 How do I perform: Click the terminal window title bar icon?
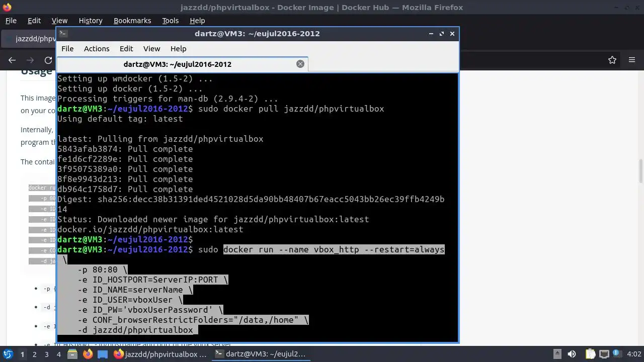[63, 34]
